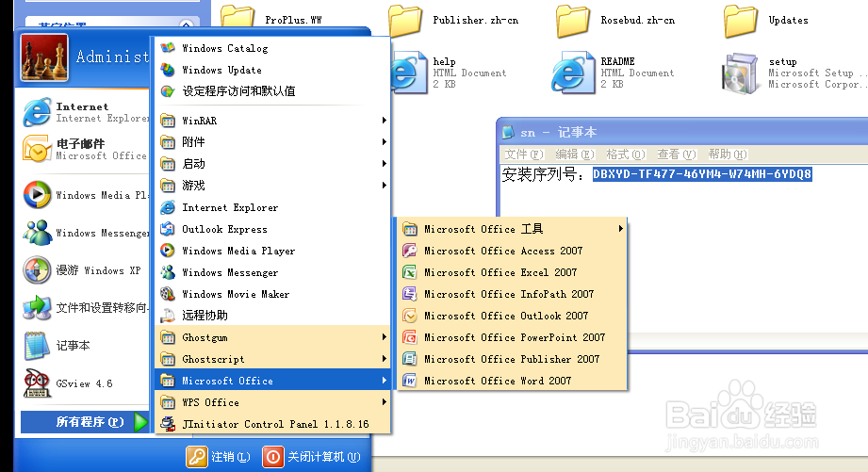This screenshot has height=472, width=868.
Task: Click highlighted serial number text in Notepad
Action: [x=702, y=174]
